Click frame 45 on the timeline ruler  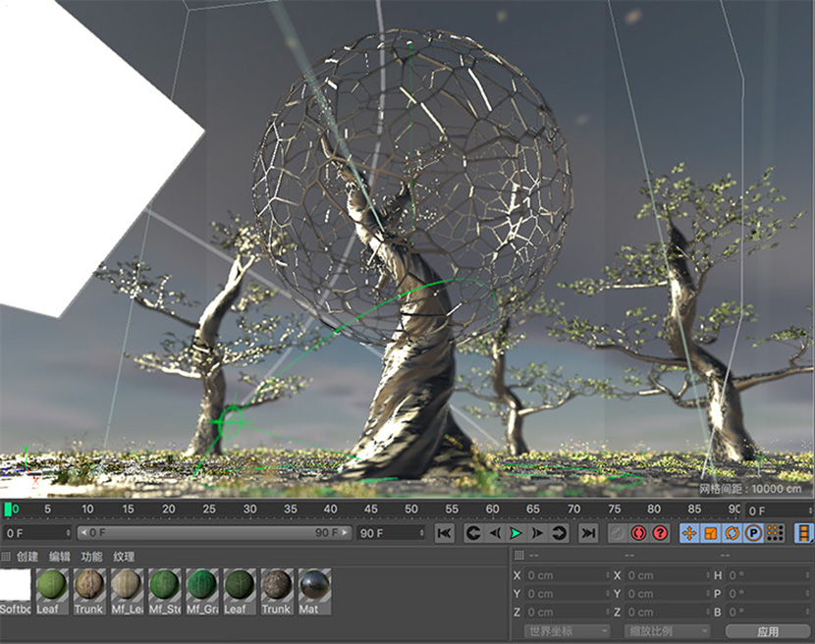point(370,510)
